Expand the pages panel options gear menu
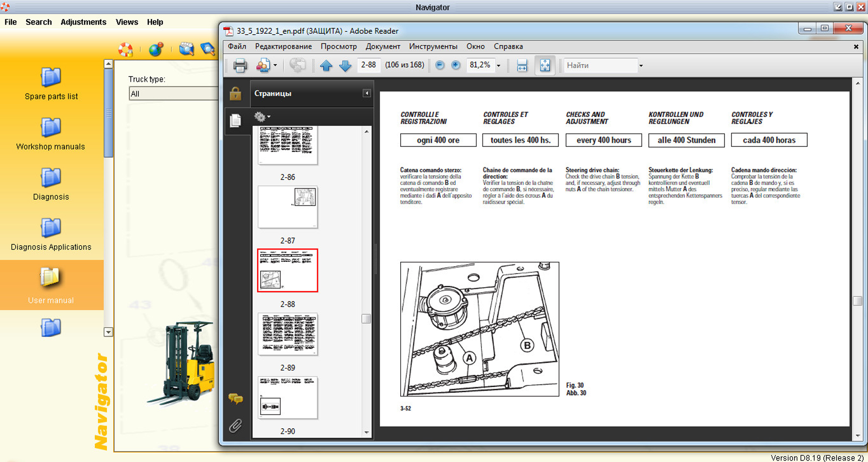This screenshot has height=462, width=868. (262, 117)
